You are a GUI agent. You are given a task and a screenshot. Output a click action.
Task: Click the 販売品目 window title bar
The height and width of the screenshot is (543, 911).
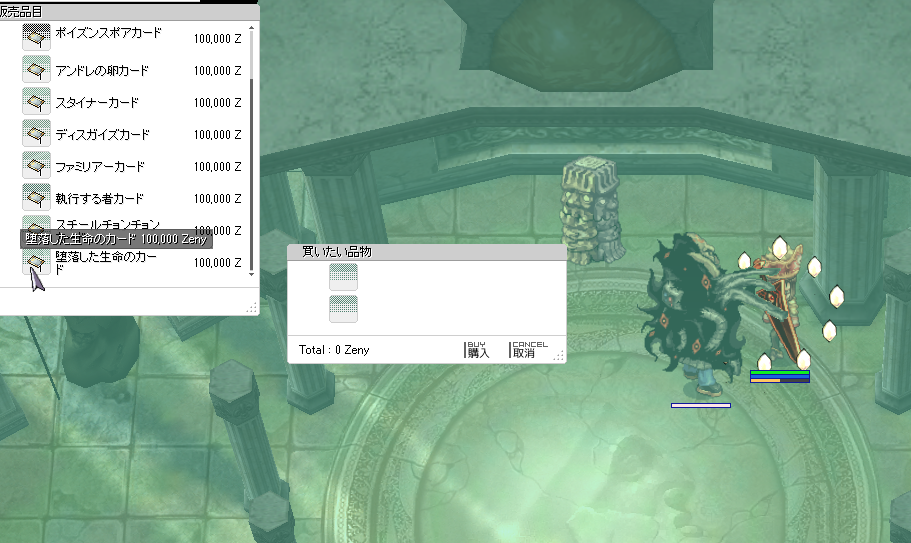129,12
